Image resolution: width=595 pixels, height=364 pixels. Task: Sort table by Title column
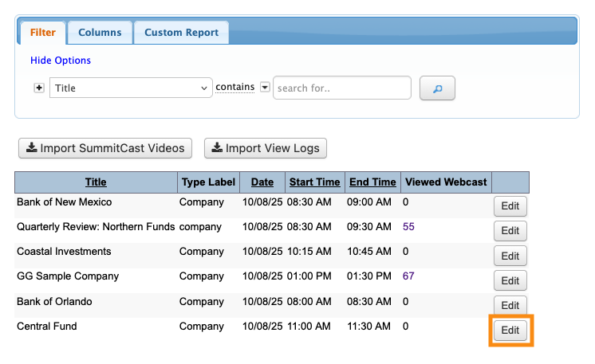(96, 182)
